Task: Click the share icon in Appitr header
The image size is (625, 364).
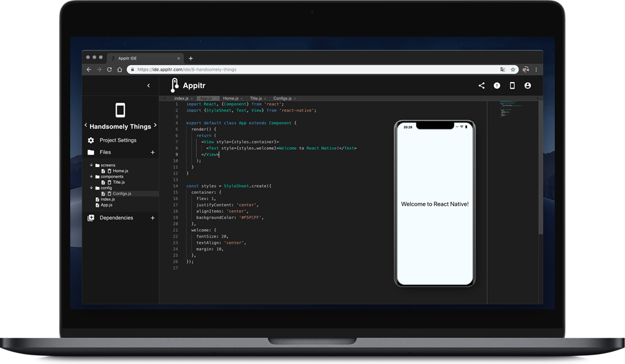Action: click(481, 86)
